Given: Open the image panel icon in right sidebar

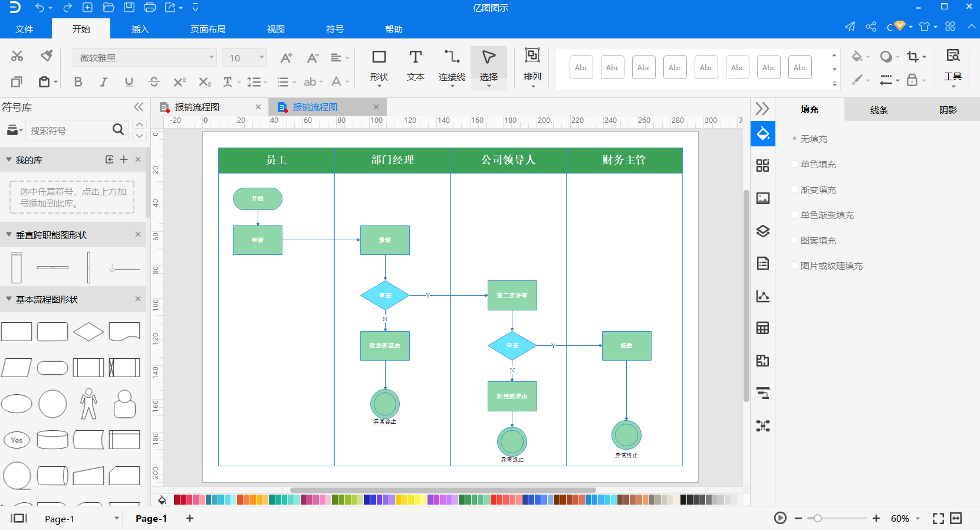Looking at the screenshot, I should coord(763,198).
